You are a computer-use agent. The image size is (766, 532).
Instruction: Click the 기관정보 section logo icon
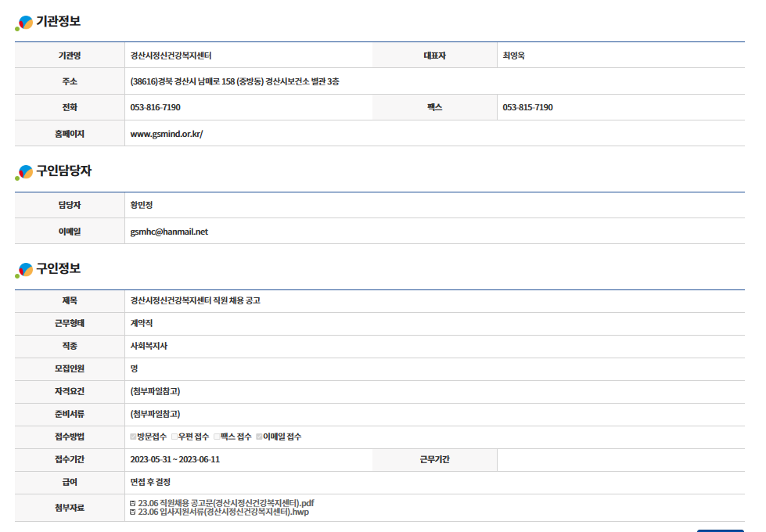pos(25,23)
